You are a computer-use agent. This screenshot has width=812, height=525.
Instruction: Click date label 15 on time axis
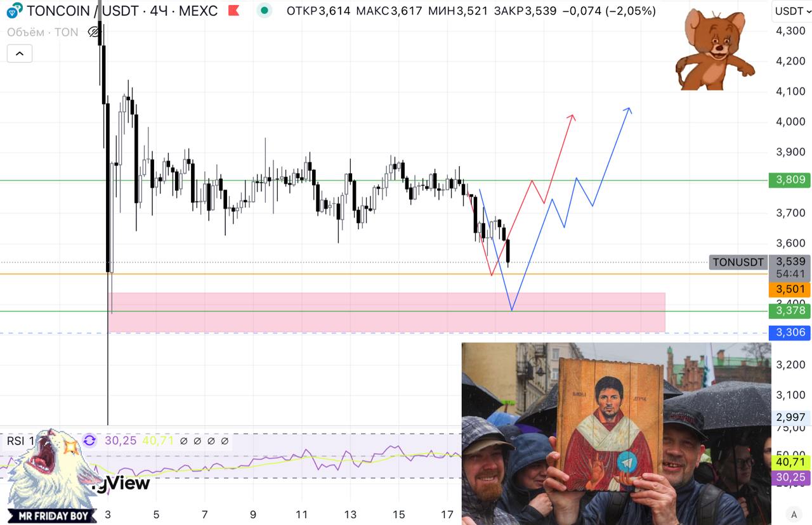coord(398,514)
